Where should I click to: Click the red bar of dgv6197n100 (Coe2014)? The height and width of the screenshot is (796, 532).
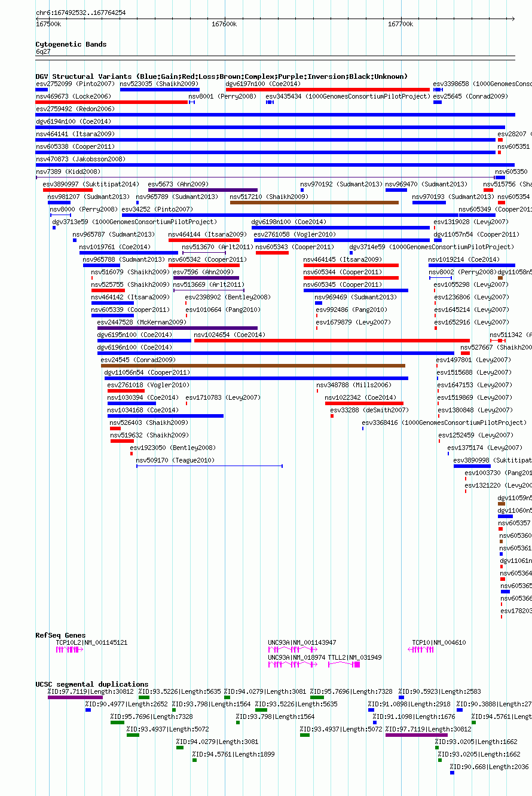click(328, 90)
